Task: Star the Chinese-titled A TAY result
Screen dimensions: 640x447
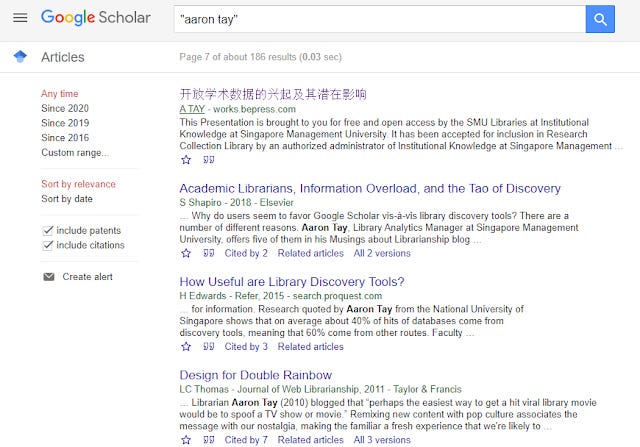Action: click(186, 160)
